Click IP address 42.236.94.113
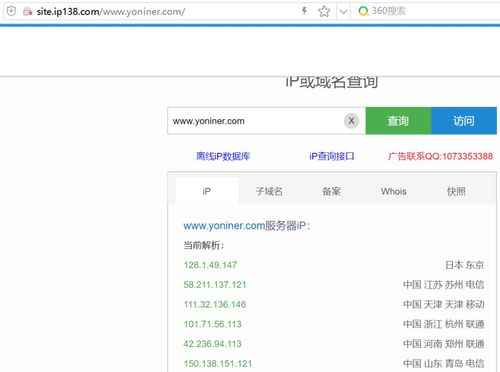Image resolution: width=500 pixels, height=372 pixels. point(213,344)
